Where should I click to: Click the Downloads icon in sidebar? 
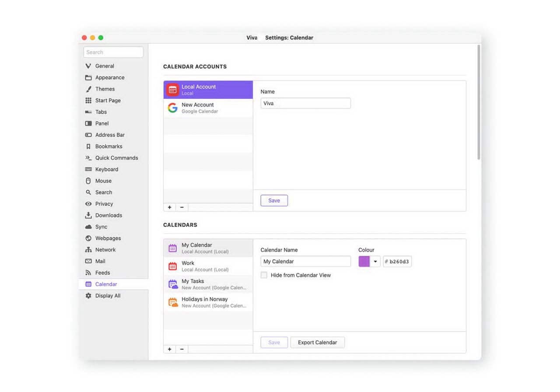pyautogui.click(x=88, y=215)
